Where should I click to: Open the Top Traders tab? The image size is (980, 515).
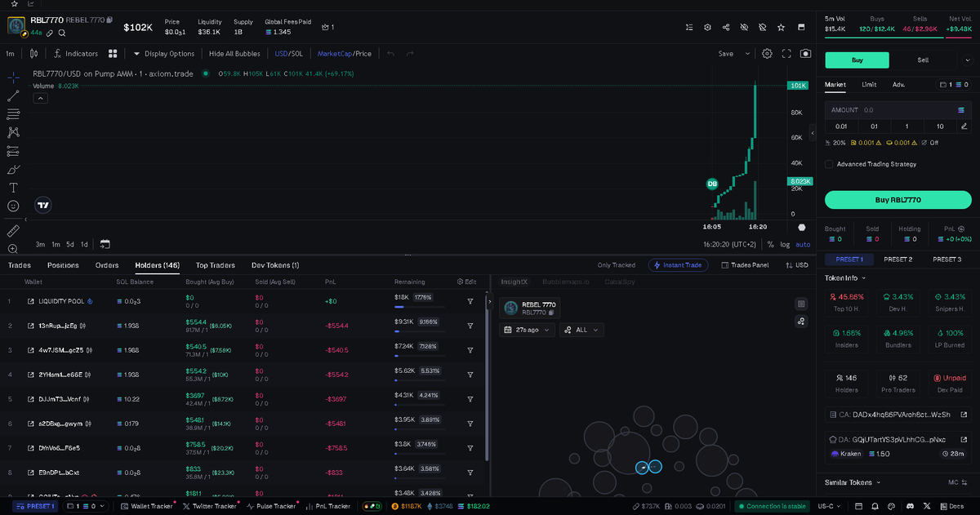pyautogui.click(x=216, y=265)
